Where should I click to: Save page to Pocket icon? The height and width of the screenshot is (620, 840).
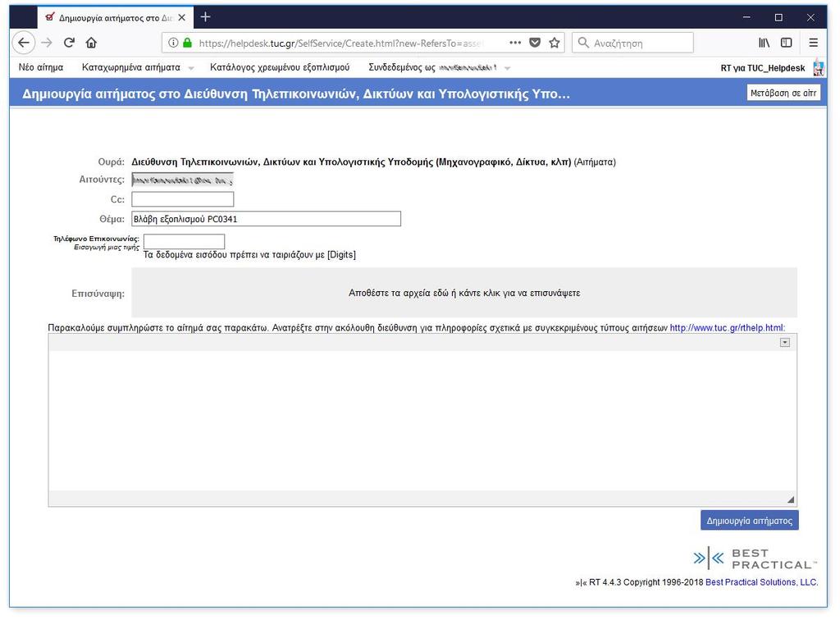click(x=535, y=43)
